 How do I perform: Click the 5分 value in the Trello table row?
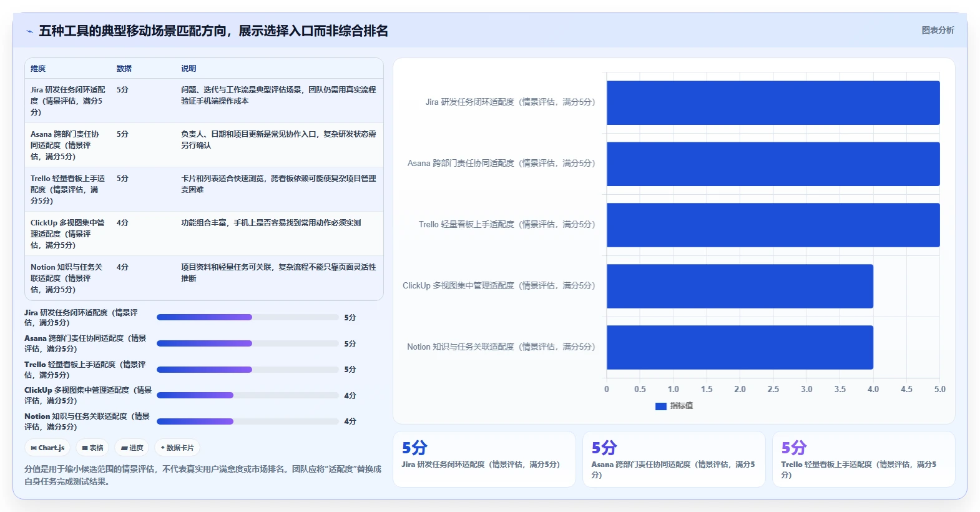coord(122,179)
